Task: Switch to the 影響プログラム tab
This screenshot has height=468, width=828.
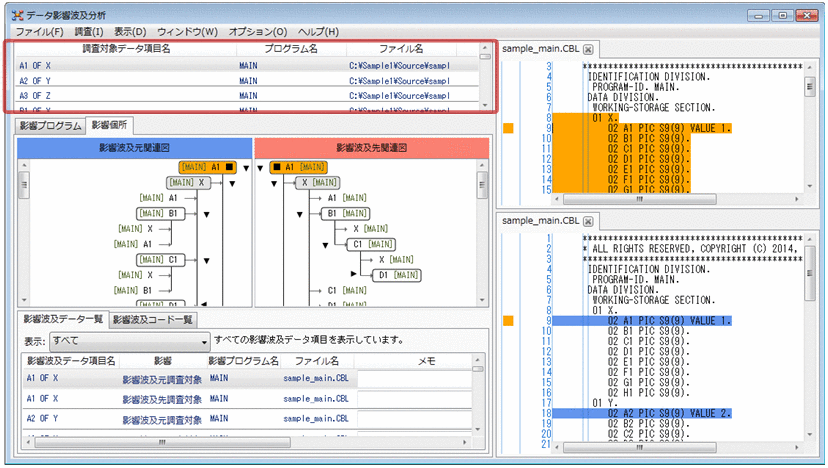Action: 50,126
